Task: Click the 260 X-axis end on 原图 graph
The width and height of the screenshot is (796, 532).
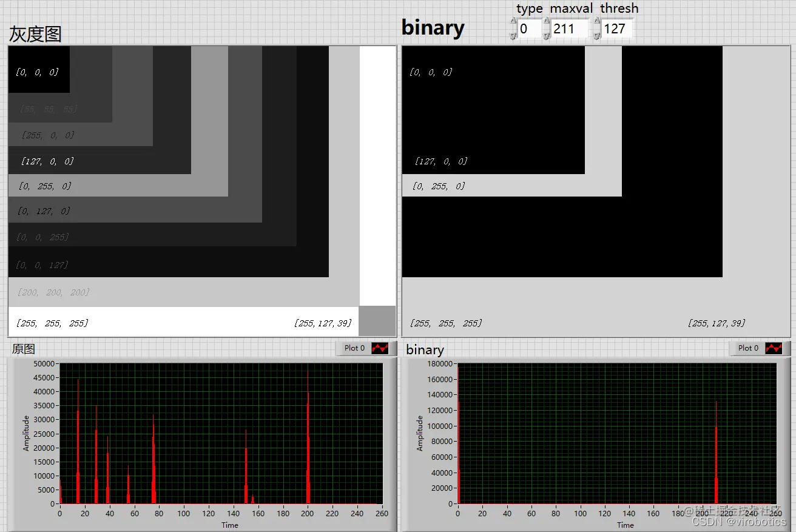Action: pos(382,513)
